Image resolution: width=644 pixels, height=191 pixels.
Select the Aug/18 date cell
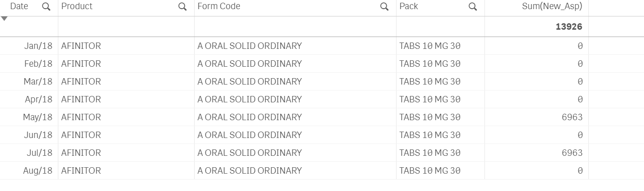click(x=38, y=170)
